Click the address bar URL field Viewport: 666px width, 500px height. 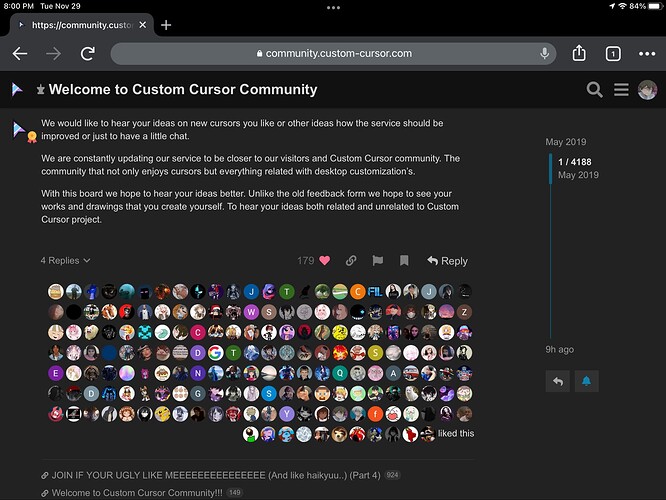(333, 54)
